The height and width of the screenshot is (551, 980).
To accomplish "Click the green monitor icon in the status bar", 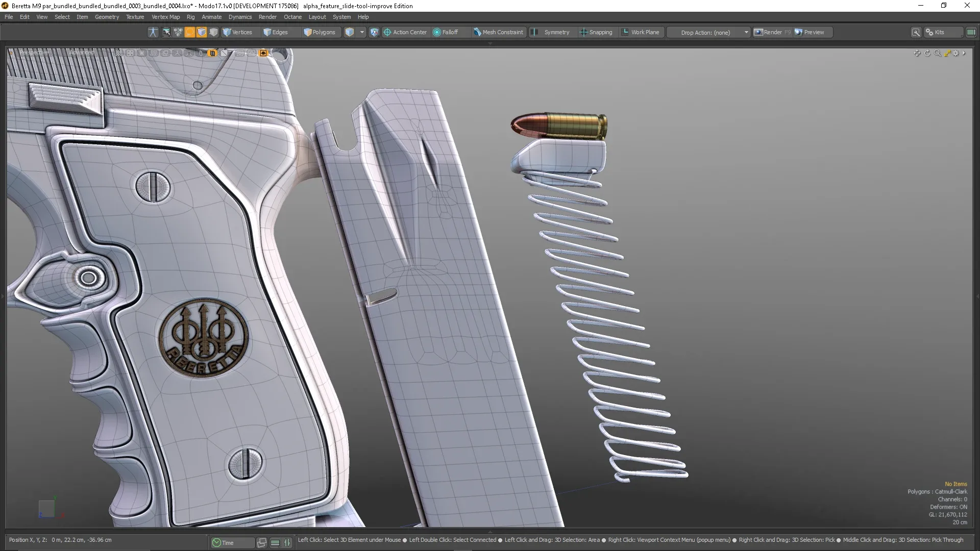I will click(275, 543).
